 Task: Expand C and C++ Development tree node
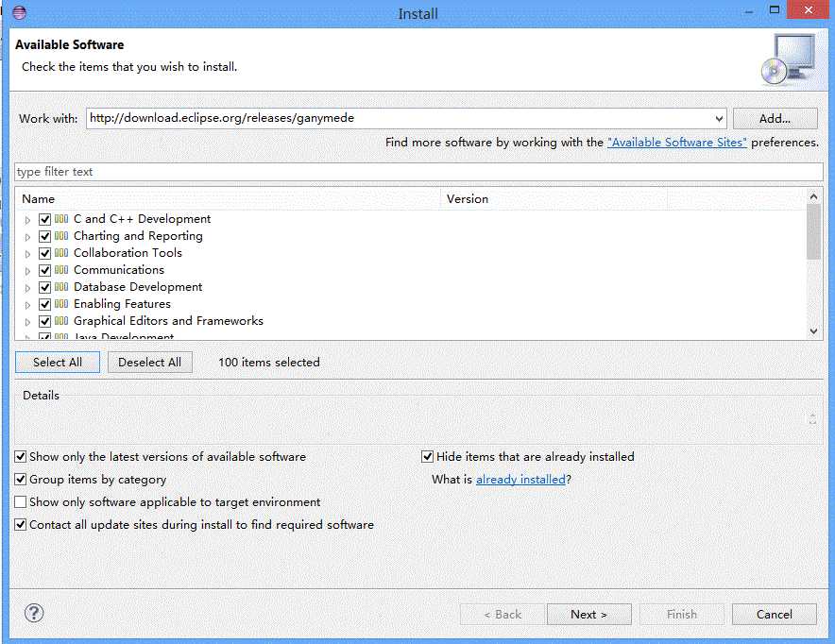(x=27, y=220)
